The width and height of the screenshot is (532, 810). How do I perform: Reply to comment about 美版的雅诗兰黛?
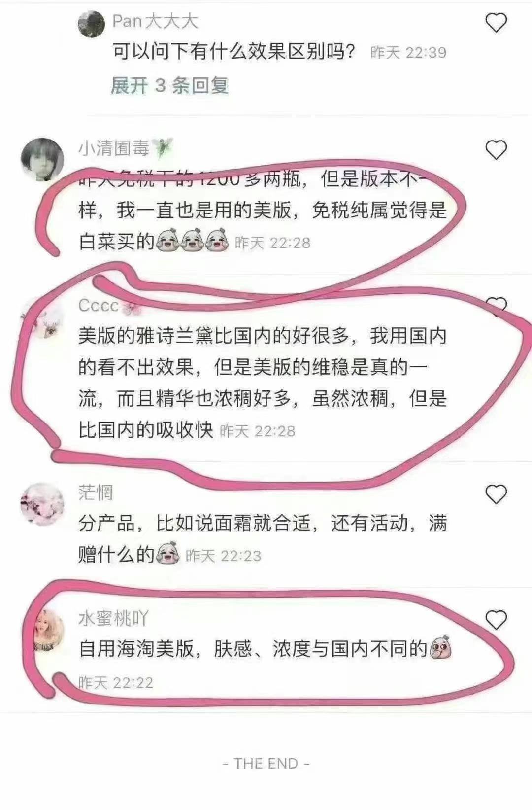(x=263, y=383)
